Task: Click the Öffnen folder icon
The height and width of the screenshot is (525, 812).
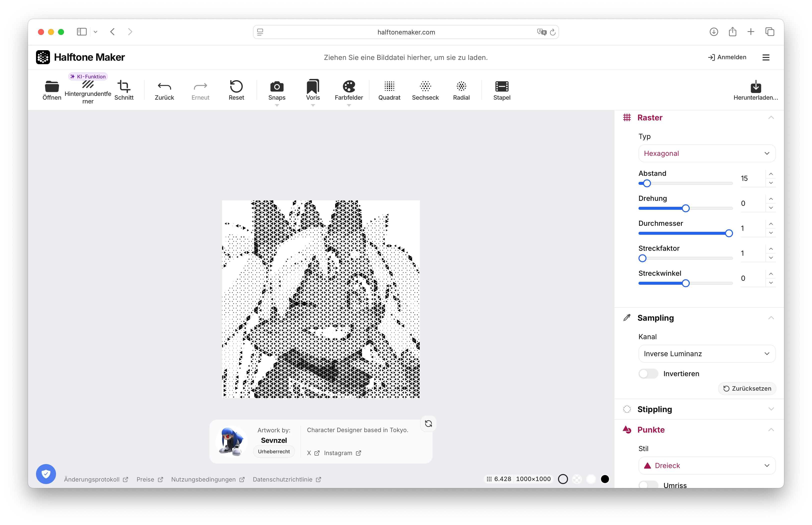Action: pyautogui.click(x=52, y=87)
